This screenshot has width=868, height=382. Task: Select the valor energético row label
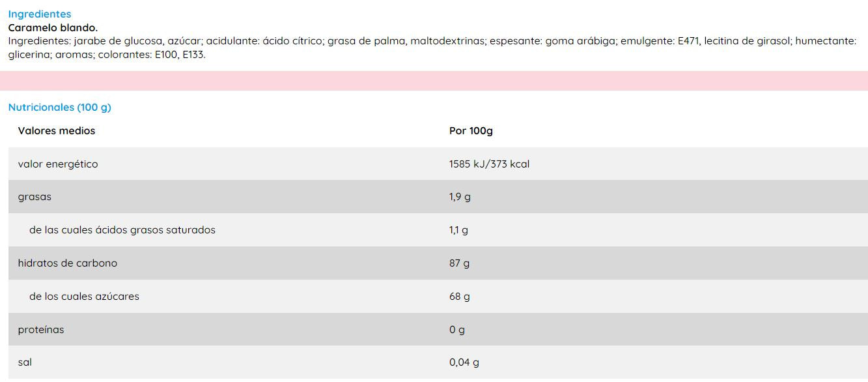point(58,164)
